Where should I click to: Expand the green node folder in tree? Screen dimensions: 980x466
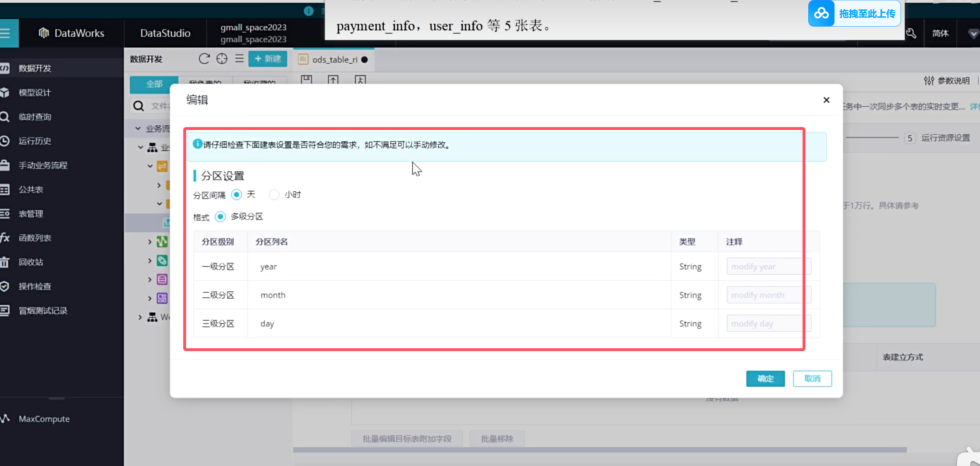click(149, 242)
